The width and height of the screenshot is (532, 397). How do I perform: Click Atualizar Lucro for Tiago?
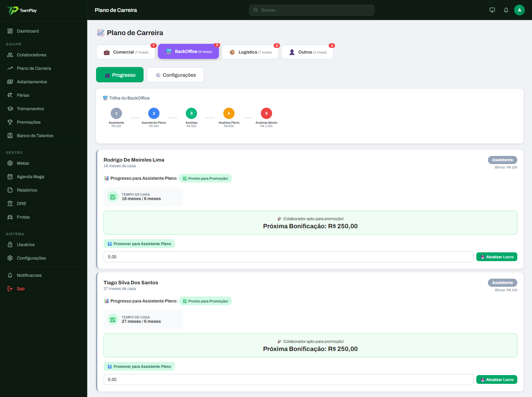pos(497,379)
